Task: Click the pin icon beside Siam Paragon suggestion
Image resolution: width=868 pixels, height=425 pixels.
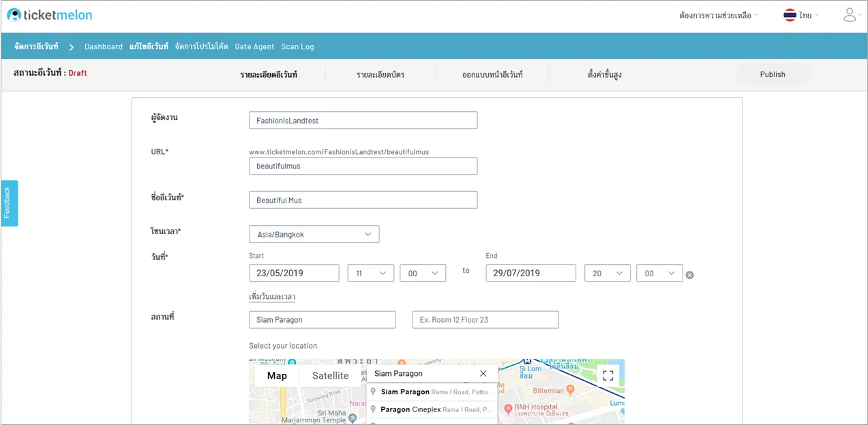Action: (x=373, y=392)
